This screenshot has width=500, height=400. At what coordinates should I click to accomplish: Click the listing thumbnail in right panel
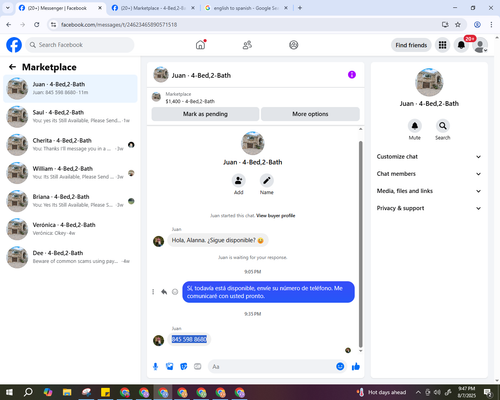(x=429, y=82)
